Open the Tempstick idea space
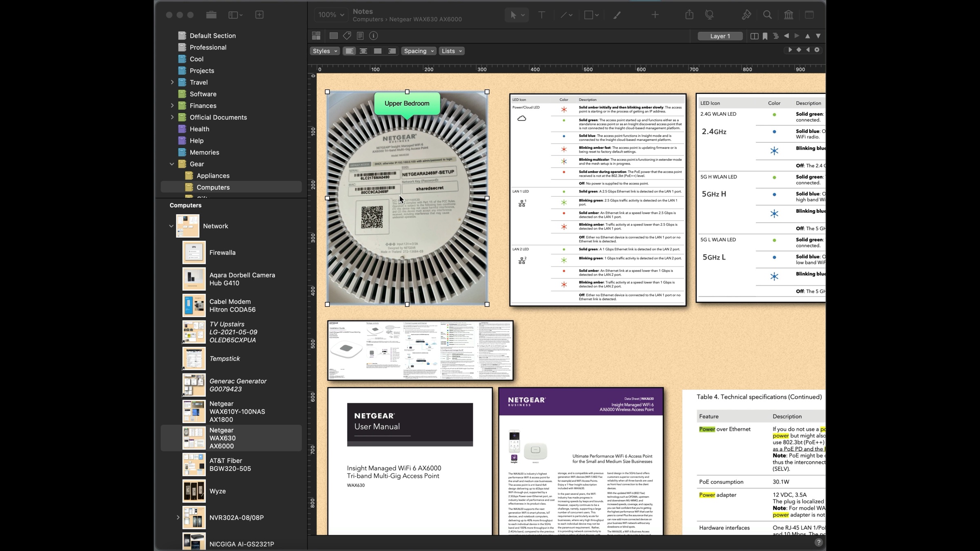The width and height of the screenshot is (980, 551). pyautogui.click(x=231, y=359)
